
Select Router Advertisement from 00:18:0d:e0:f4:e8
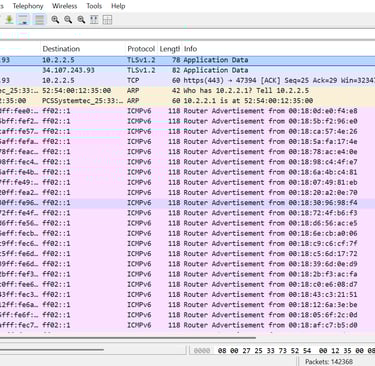pos(187,111)
